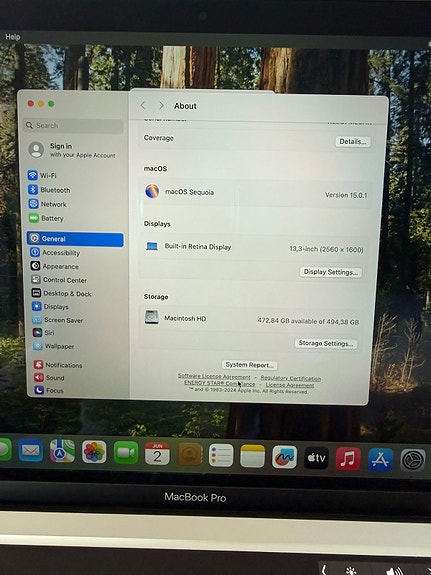Image resolution: width=431 pixels, height=575 pixels.
Task: Click Version 15.0.1 text
Action: click(x=346, y=195)
